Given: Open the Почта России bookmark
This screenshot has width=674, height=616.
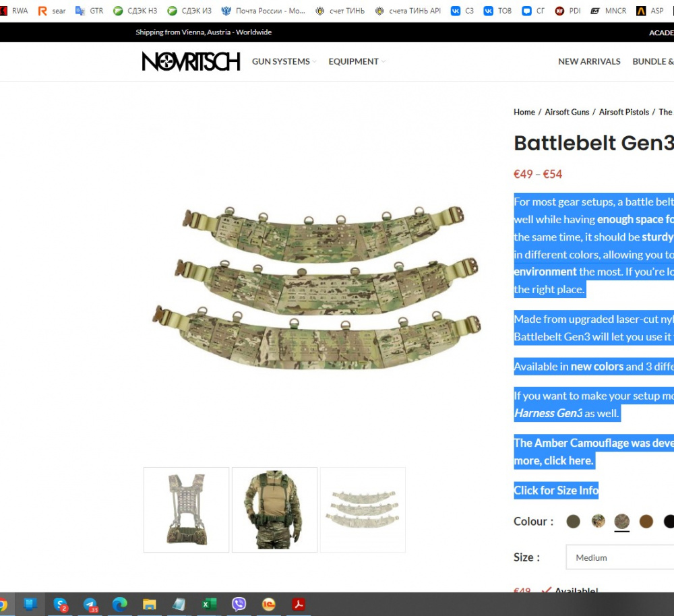Looking at the screenshot, I should [x=263, y=11].
